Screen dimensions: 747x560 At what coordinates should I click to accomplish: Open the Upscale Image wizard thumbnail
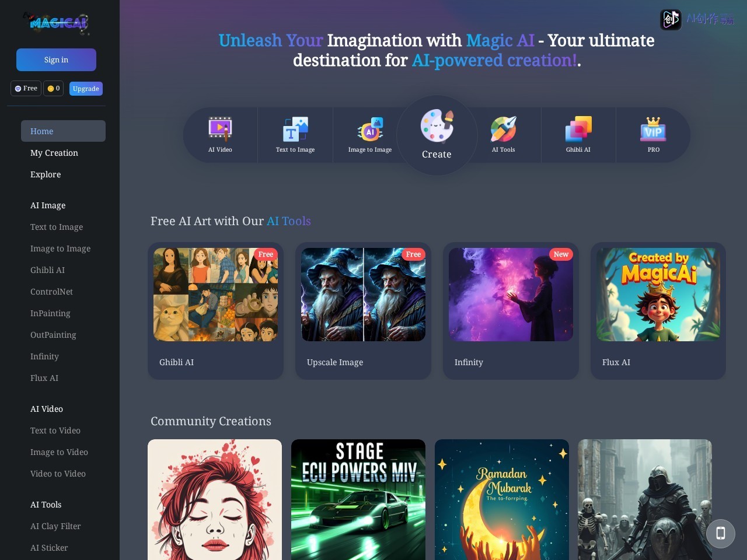(x=363, y=295)
